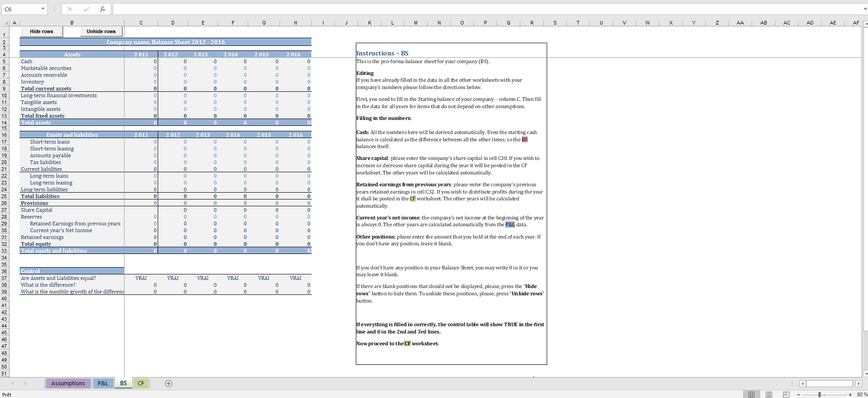Switch to Normal view icon in status bar
The height and width of the screenshot is (398, 868).
click(x=751, y=394)
